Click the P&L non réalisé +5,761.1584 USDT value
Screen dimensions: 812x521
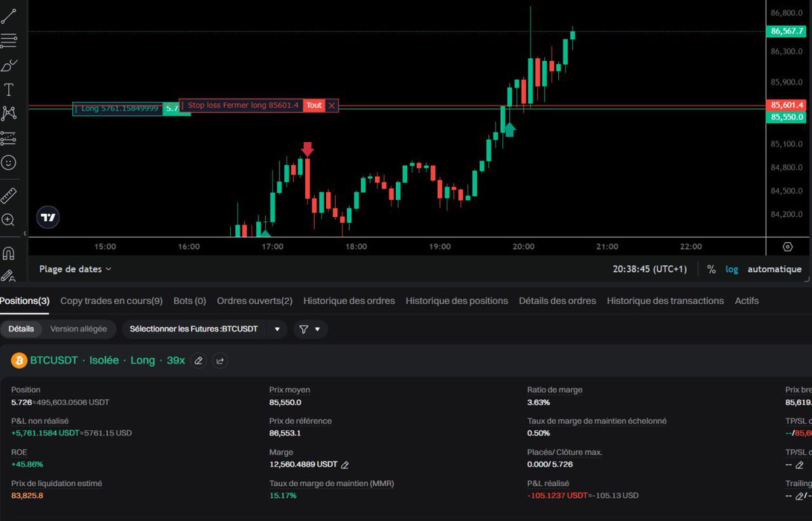coord(46,433)
